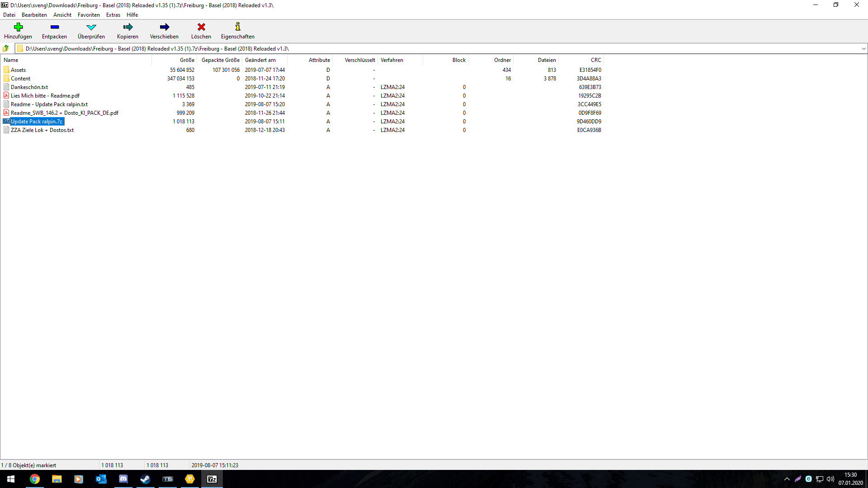The image size is (868, 488).
Task: Click the Überprüfen test icon
Action: click(x=91, y=27)
